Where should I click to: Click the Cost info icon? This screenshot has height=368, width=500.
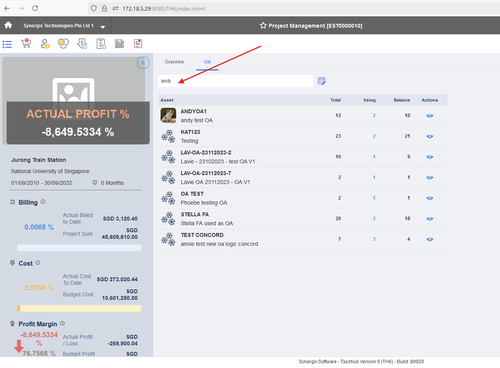coord(38,263)
